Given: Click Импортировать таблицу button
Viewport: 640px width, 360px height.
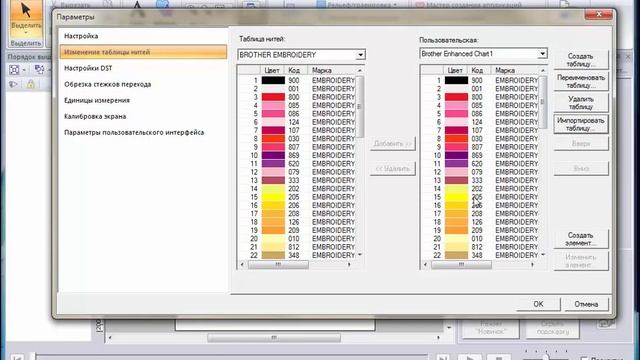Looking at the screenshot, I should coord(580,124).
